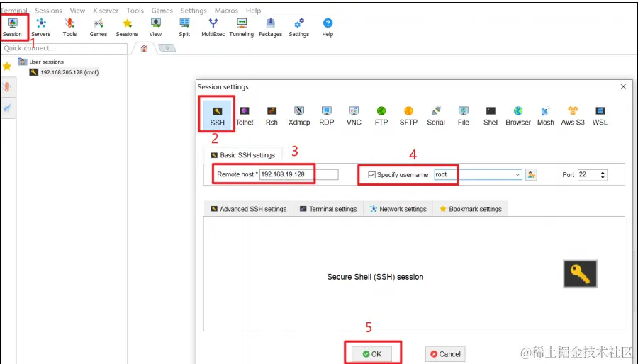Screen dimensions: 638x364
Task: Open the Games toolbar icon
Action: point(99,28)
